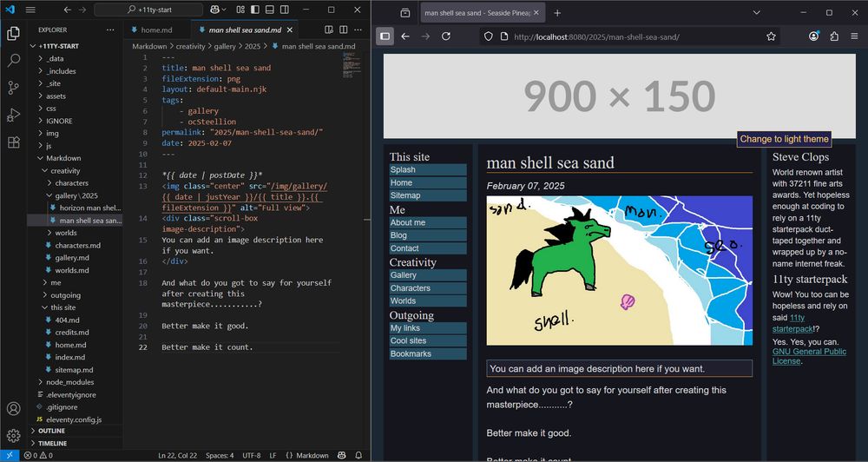The image size is (868, 462).
Task: Click the VS Code +11ty-start search box
Action: (148, 10)
